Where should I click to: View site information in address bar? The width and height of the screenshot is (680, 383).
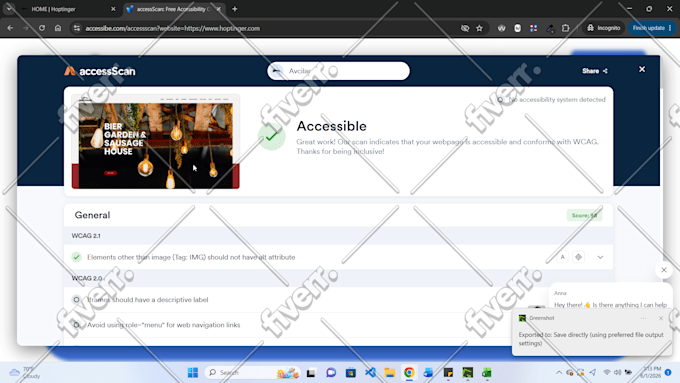coord(77,28)
